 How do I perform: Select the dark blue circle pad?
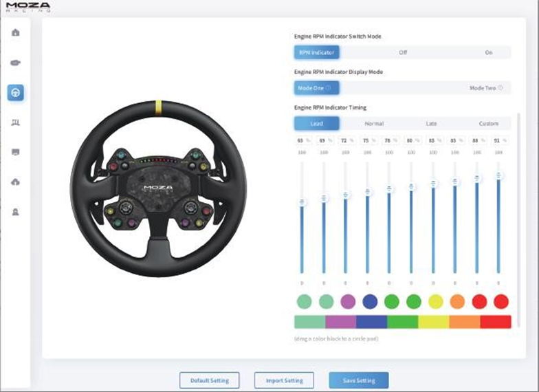click(370, 301)
